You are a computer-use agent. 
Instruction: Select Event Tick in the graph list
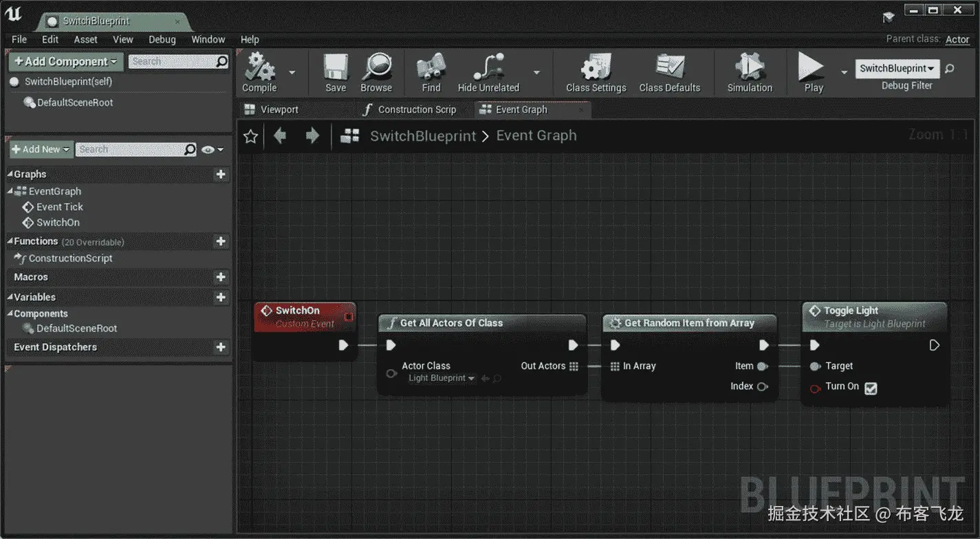60,207
